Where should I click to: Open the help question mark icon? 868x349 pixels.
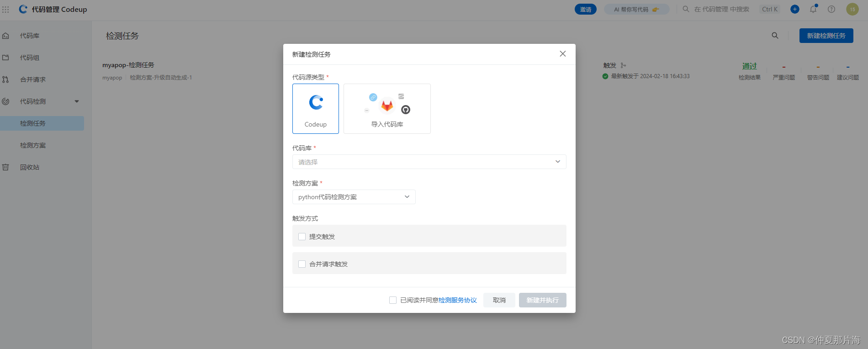click(831, 9)
